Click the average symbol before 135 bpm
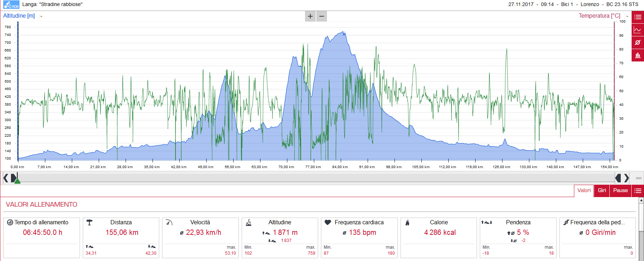Image resolution: width=644 pixels, height=261 pixels. 344,233
